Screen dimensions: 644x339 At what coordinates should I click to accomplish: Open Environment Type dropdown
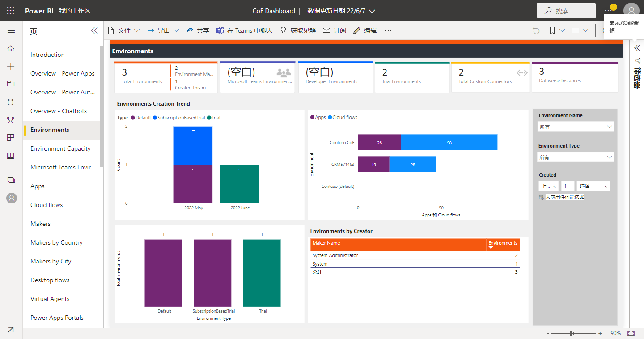(x=576, y=157)
